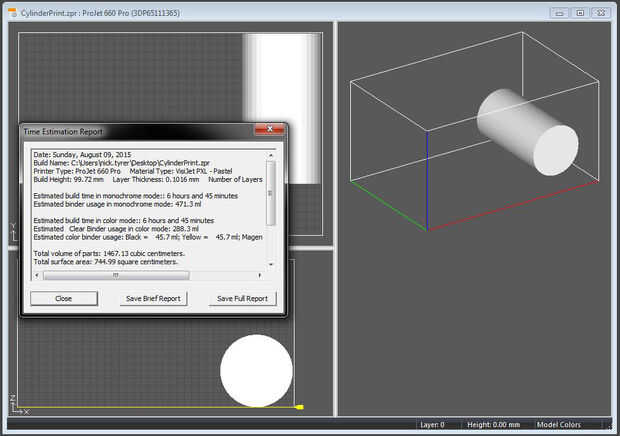This screenshot has width=620, height=436.
Task: Click the report's vertical scrollbar down arrow
Action: (x=271, y=264)
